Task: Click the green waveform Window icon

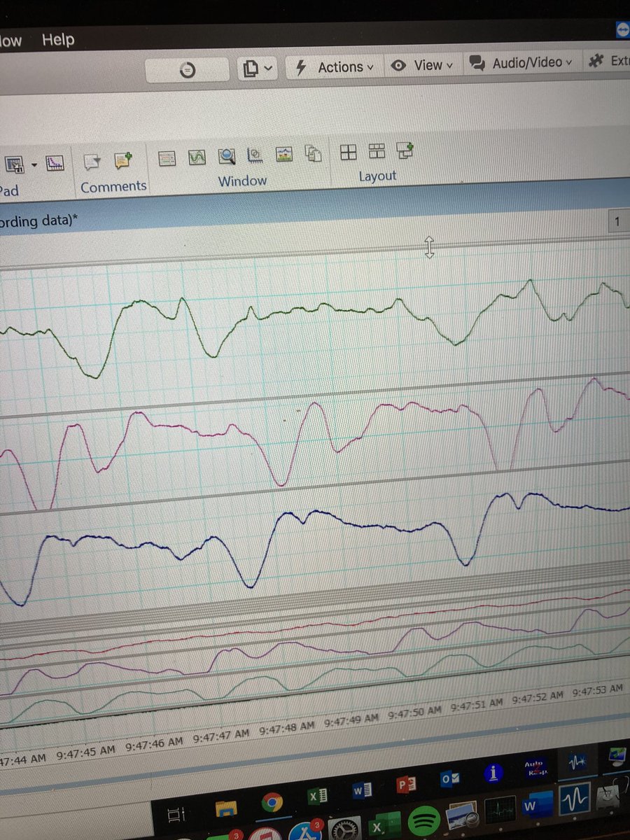Action: coord(197,157)
